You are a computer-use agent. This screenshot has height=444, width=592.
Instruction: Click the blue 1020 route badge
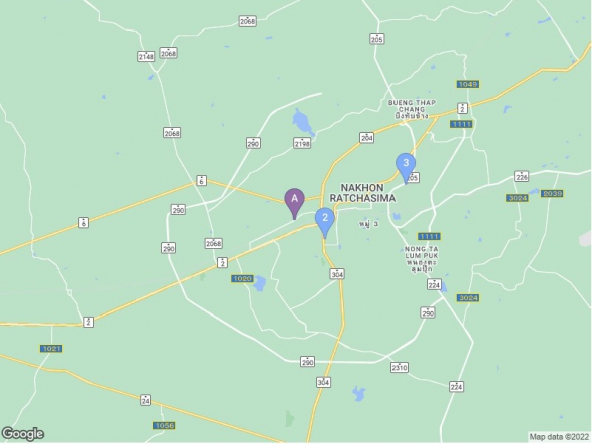[242, 279]
